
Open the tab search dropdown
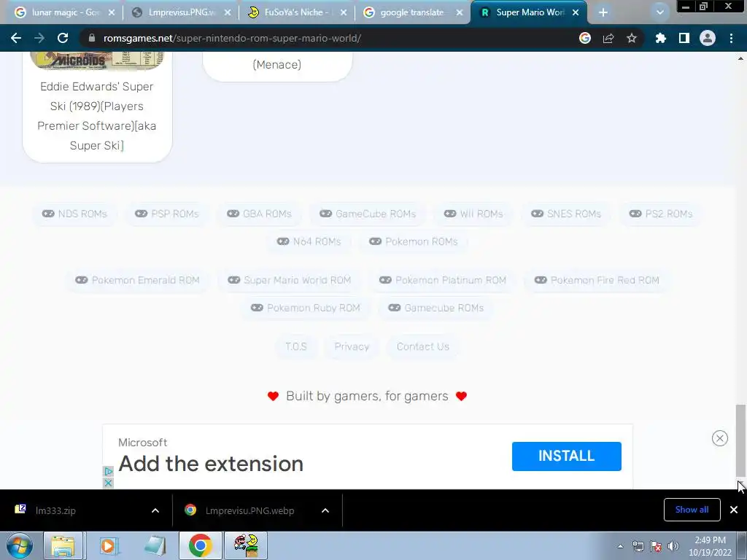pos(659,12)
